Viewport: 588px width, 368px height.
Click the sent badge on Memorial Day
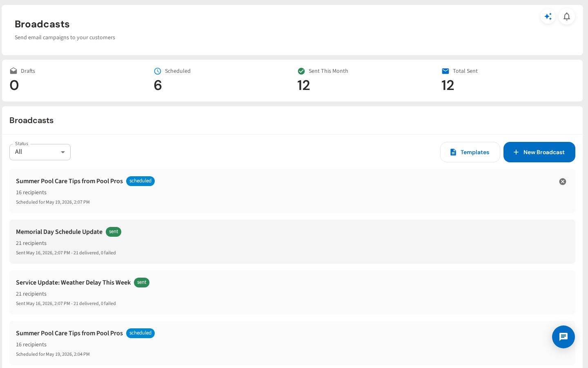click(114, 232)
